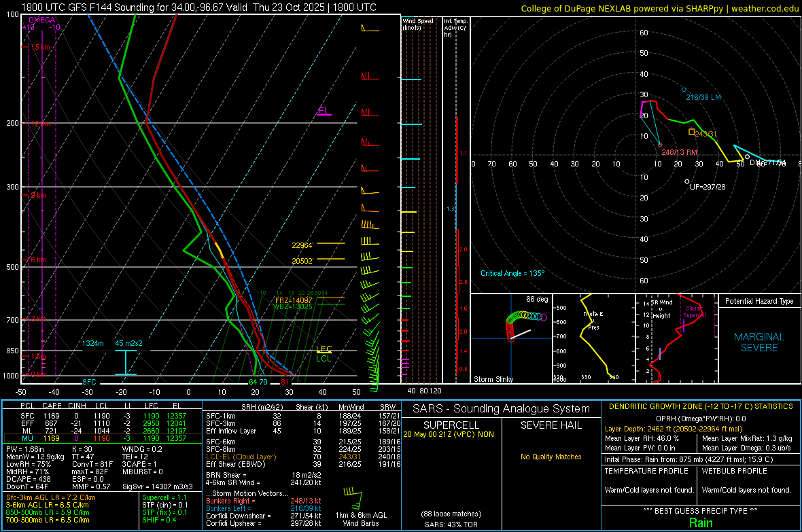Click the 'CINH' column header
802x532 pixels.
(77, 406)
